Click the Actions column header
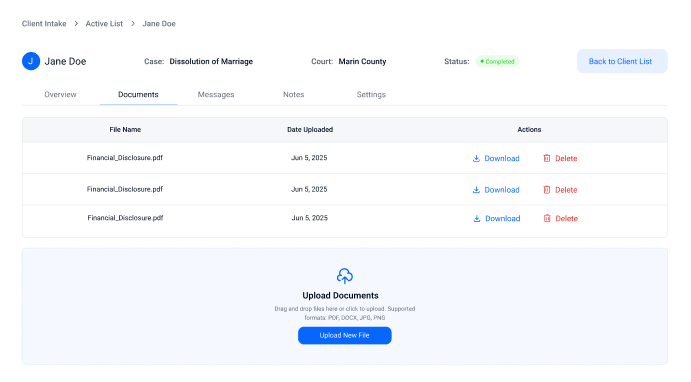691x382 pixels. coord(529,130)
